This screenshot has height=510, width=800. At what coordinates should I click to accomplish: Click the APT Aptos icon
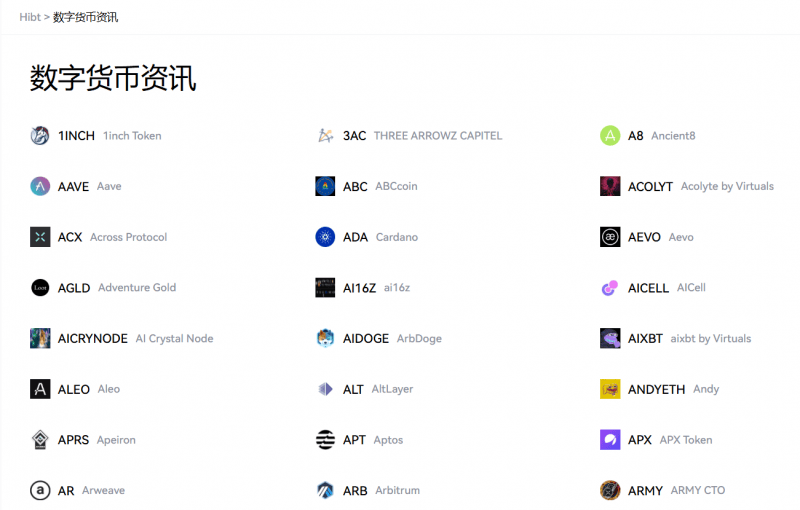point(325,440)
